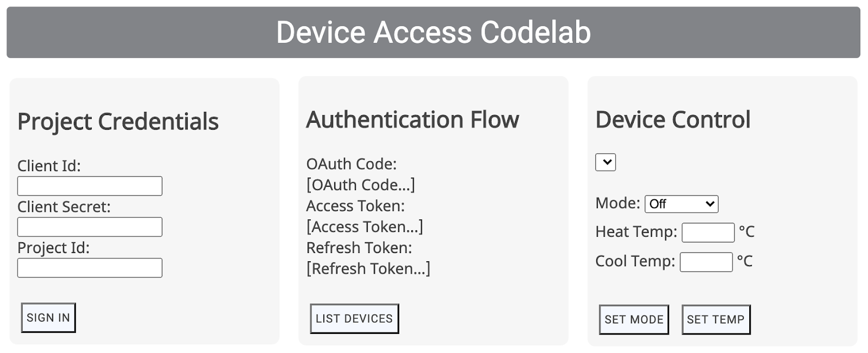Click the Device Control heading
The width and height of the screenshot is (868, 353).
pos(673,119)
